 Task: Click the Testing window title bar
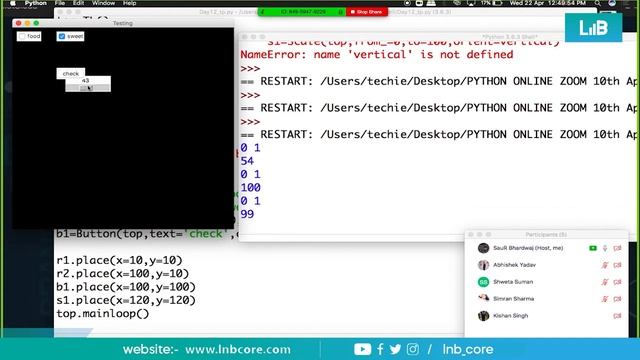click(x=122, y=23)
